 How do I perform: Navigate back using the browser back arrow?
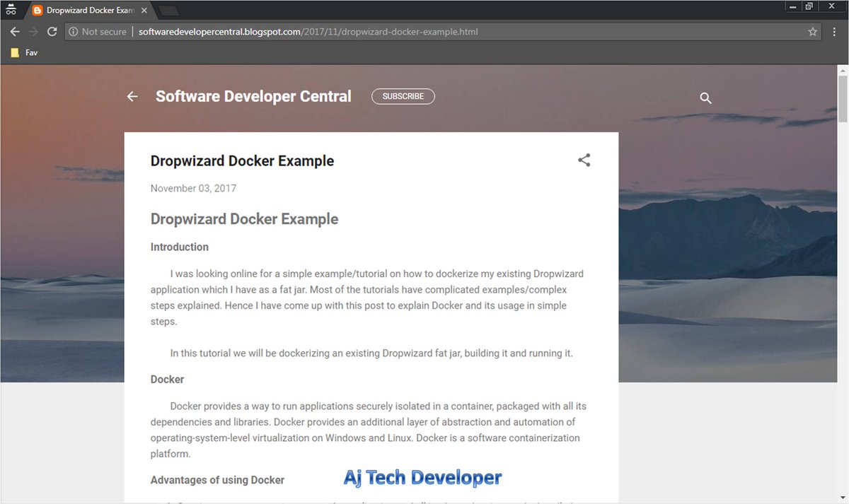[x=14, y=31]
